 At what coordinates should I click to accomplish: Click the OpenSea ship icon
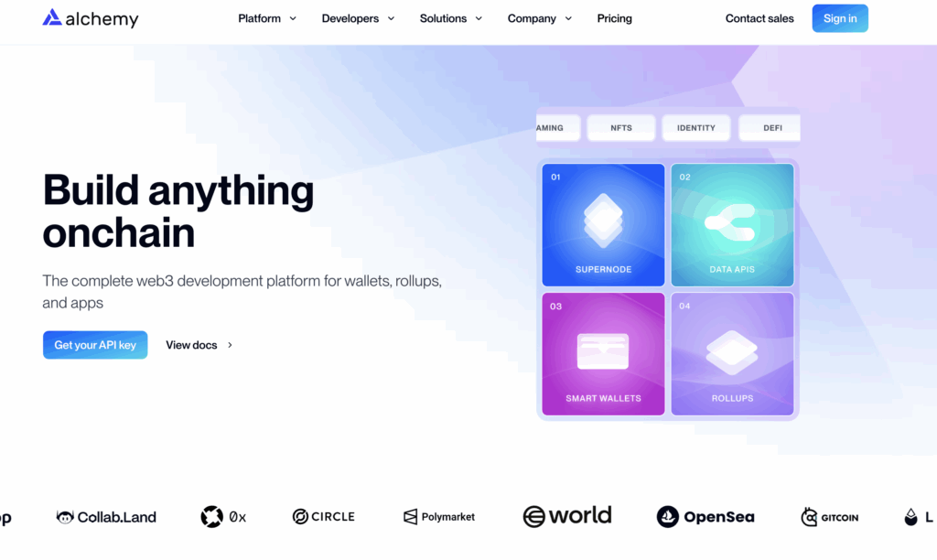pos(667,516)
